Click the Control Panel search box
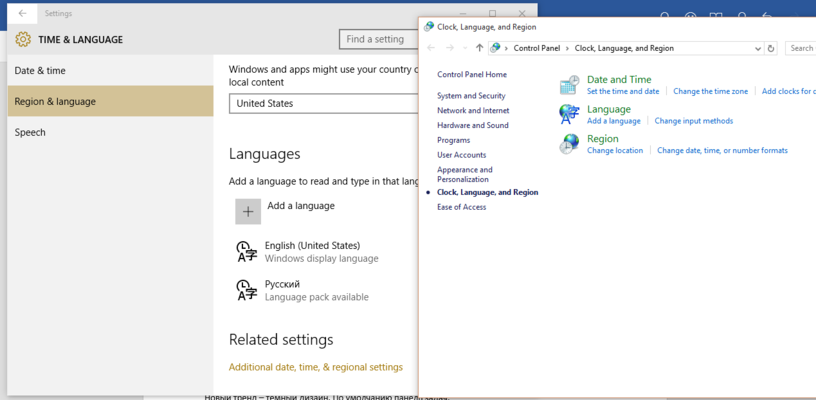Screen dimensions: 816x400 click(x=800, y=48)
